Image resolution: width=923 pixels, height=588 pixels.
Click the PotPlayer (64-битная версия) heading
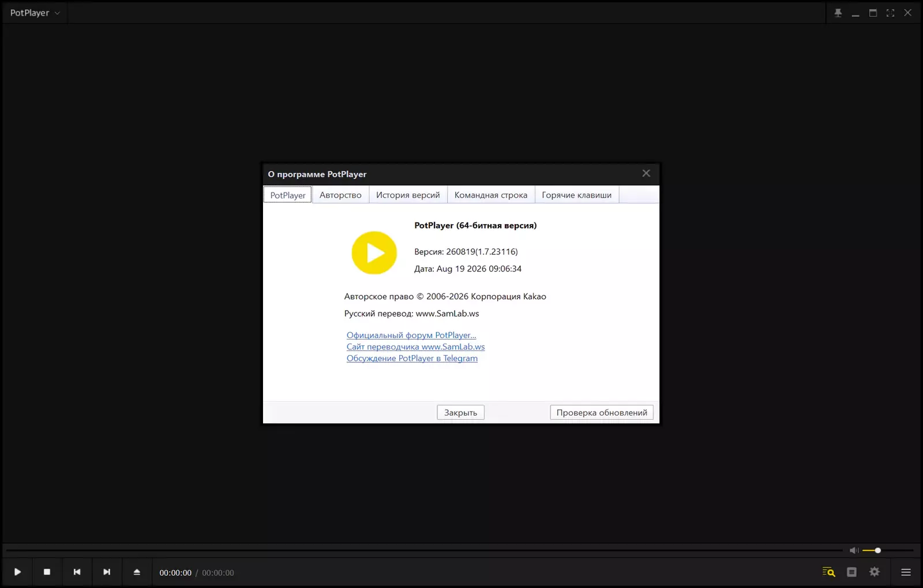[475, 225]
